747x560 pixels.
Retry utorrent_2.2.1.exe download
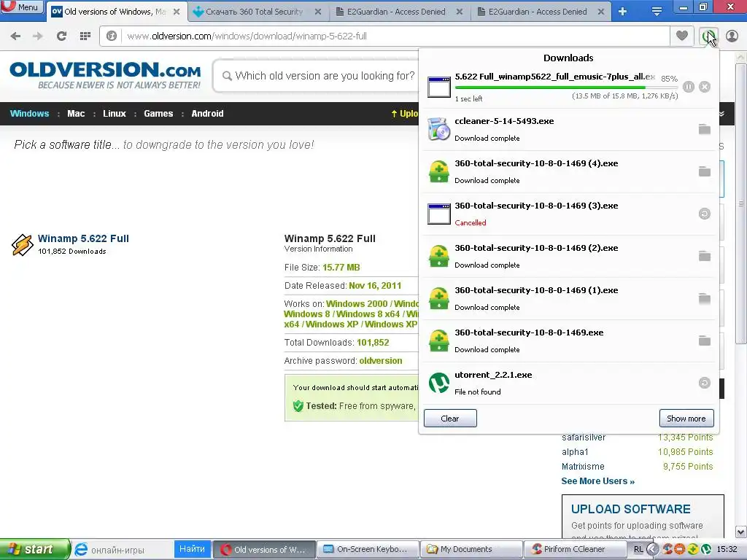pos(705,383)
